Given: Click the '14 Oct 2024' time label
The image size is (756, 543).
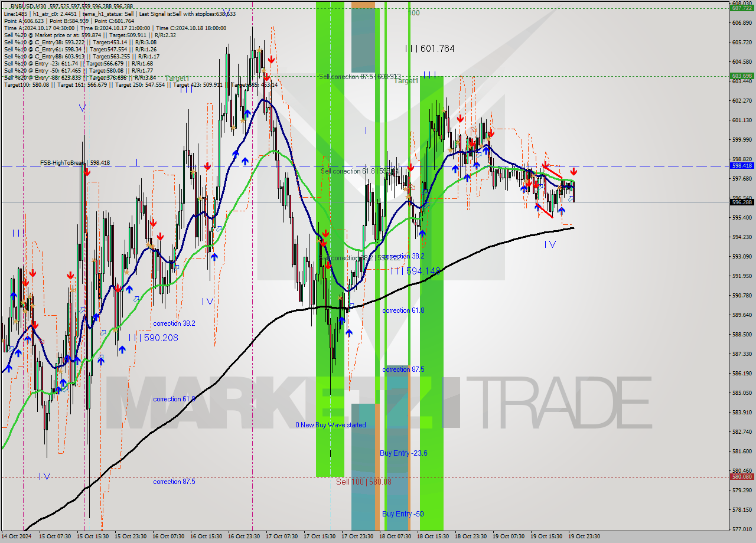Looking at the screenshot, I should [16, 537].
